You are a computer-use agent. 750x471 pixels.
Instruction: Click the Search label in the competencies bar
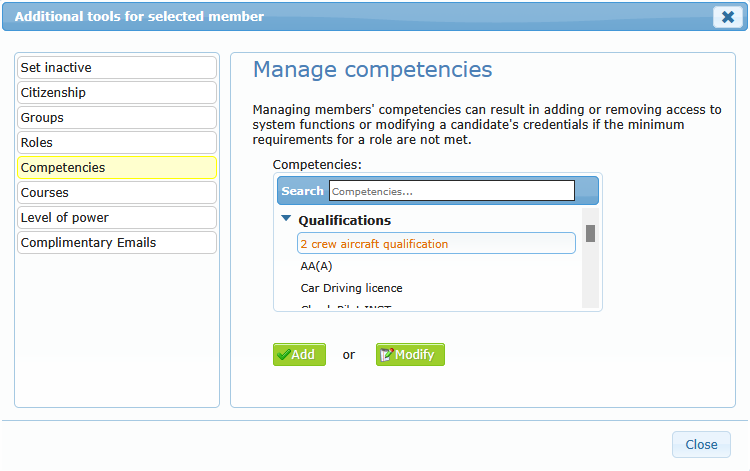click(x=302, y=191)
